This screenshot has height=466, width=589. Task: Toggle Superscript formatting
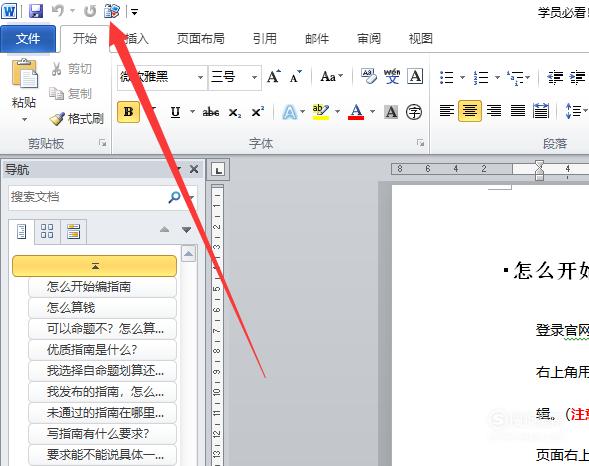[258, 112]
